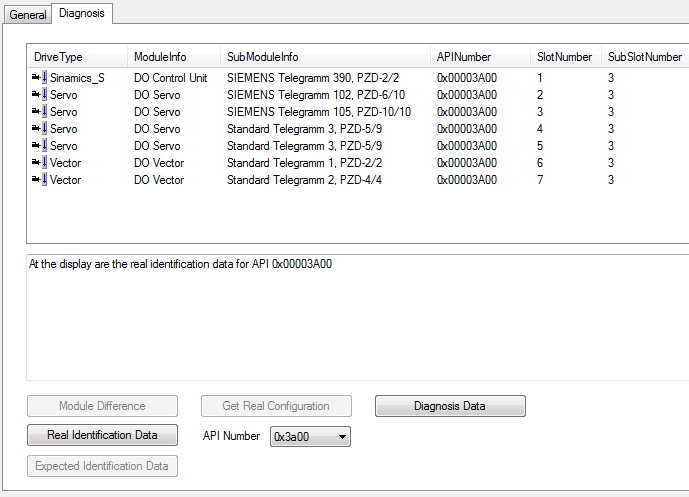689x497 pixels.
Task: Click Expected Identification Data button
Action: tap(102, 466)
